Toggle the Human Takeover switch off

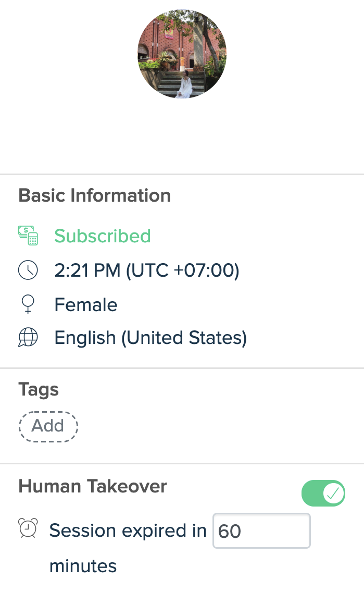click(323, 493)
